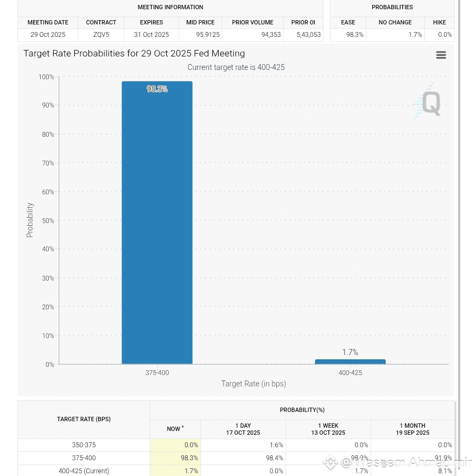Click the small 1.7% bar for 400-425
The image size is (476, 476).
[350, 361]
